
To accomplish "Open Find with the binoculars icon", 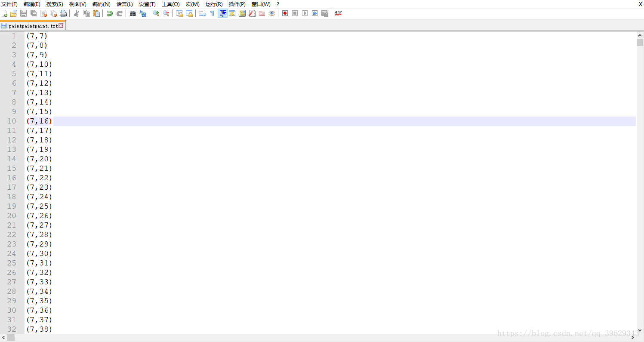I will click(x=133, y=13).
